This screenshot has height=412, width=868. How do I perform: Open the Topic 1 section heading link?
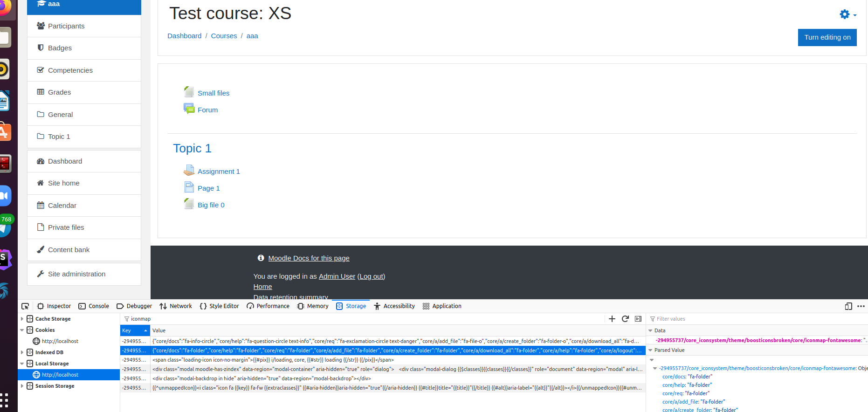pos(192,148)
